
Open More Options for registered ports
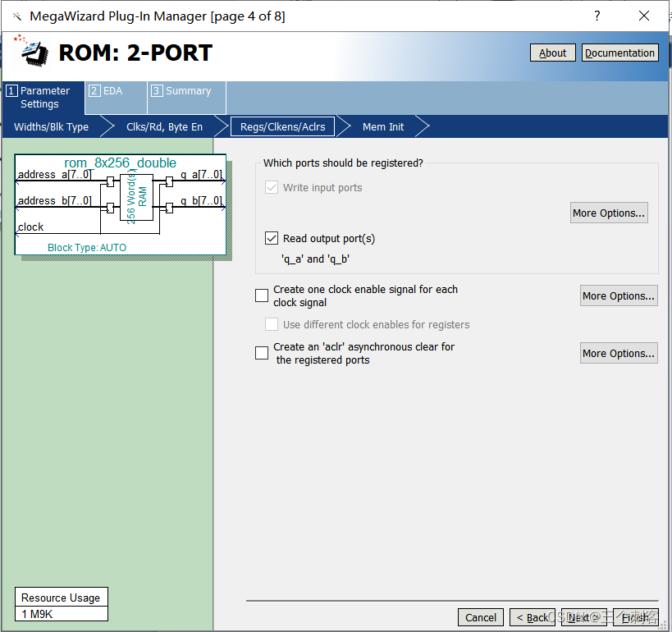[x=609, y=213]
